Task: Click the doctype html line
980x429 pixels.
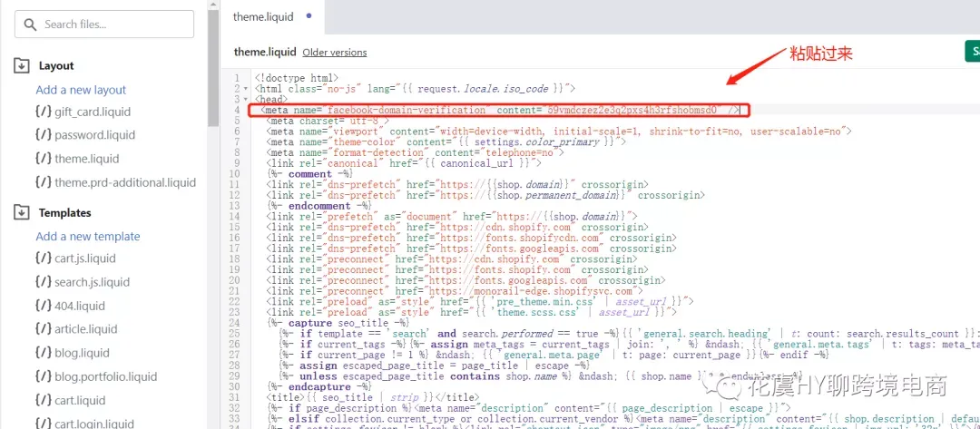Action: pyautogui.click(x=296, y=78)
